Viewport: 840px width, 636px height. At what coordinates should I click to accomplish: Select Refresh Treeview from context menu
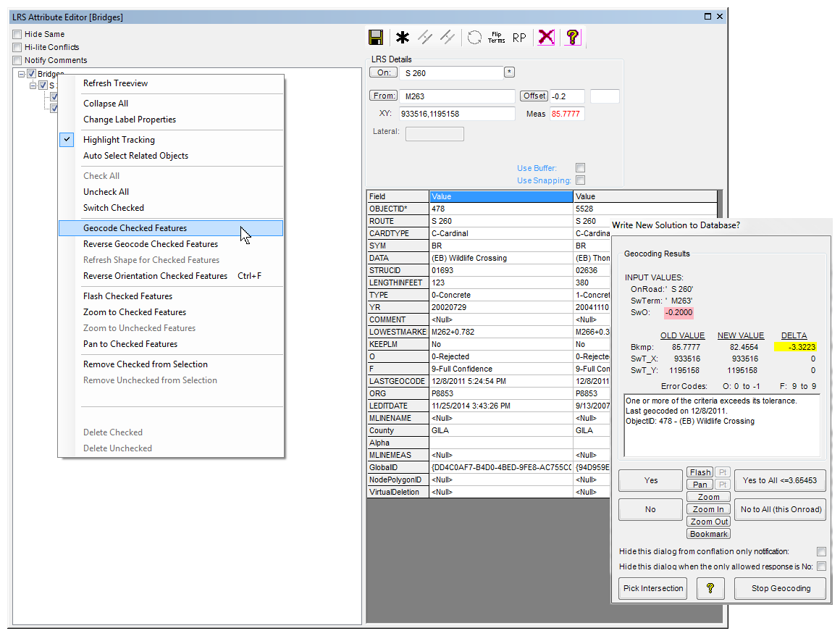[171, 83]
